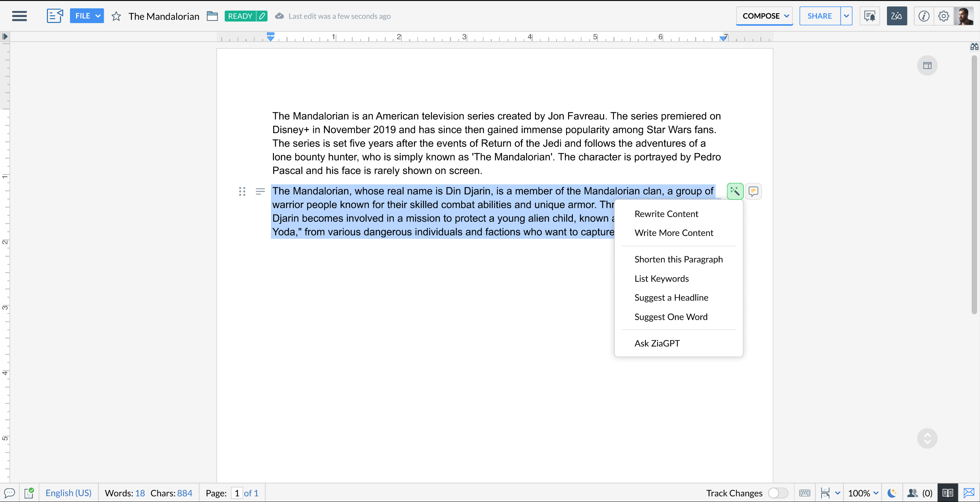Expand left pane arrow at ruler
980x502 pixels.
(5, 37)
